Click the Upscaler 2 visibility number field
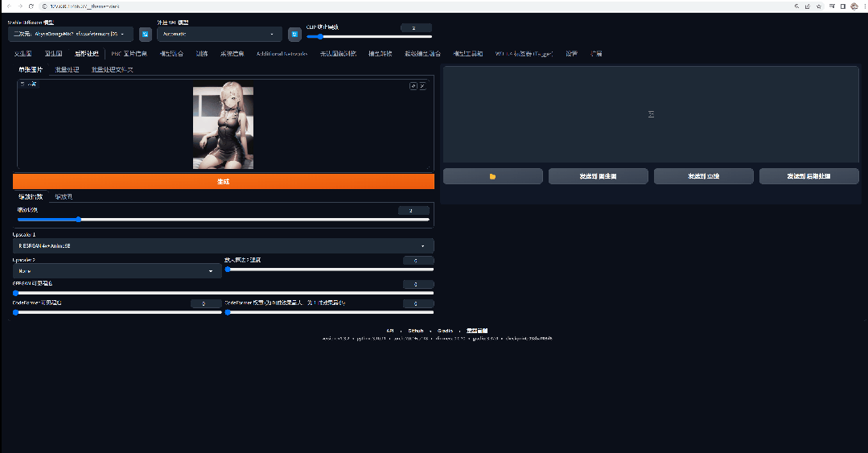This screenshot has width=868, height=453. pyautogui.click(x=418, y=260)
